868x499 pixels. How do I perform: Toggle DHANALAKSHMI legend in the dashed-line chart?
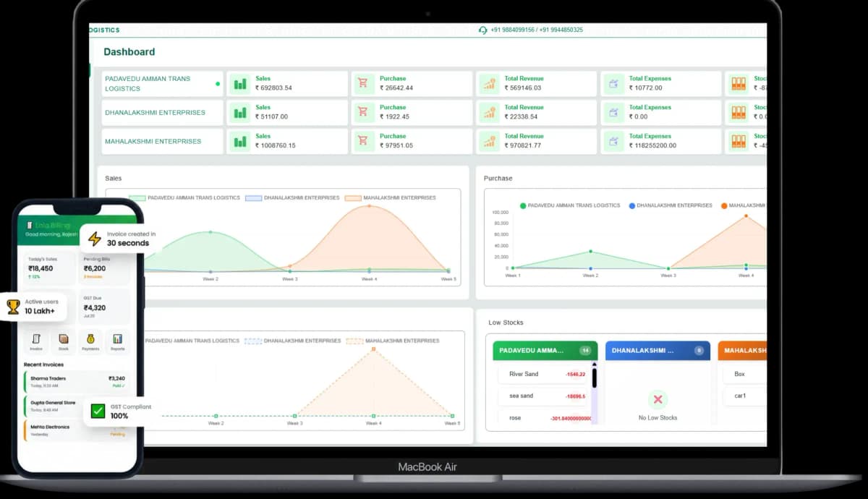coord(293,341)
